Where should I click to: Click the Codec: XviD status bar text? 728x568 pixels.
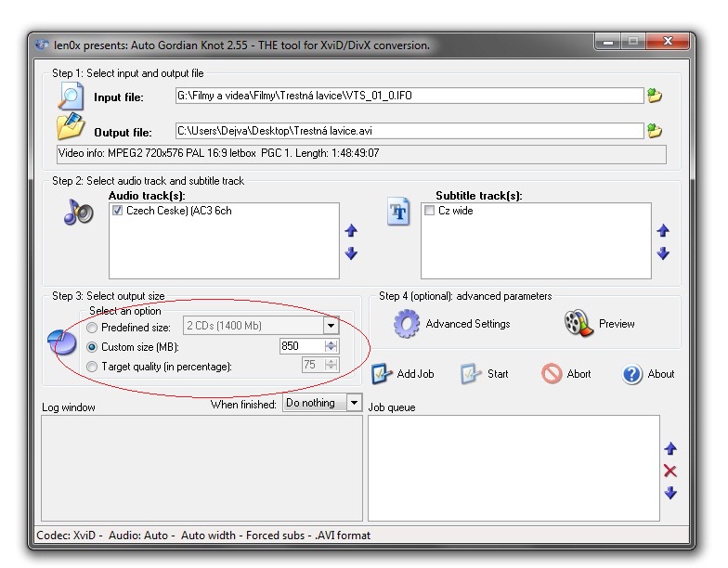click(x=203, y=536)
